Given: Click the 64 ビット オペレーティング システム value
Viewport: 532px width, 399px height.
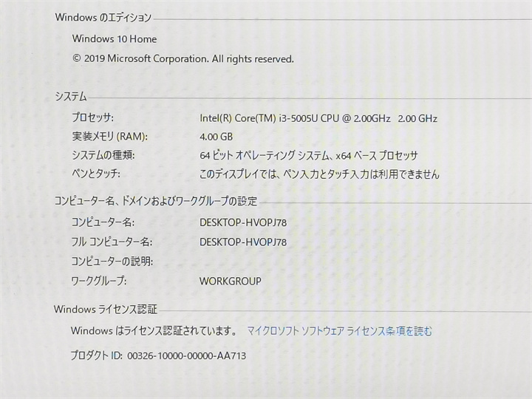Looking at the screenshot, I should pyautogui.click(x=308, y=156).
